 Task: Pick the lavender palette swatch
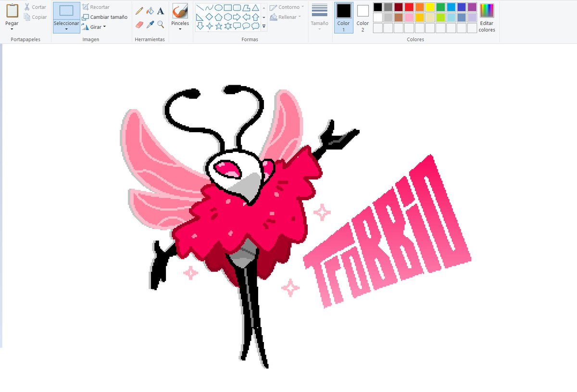[472, 18]
